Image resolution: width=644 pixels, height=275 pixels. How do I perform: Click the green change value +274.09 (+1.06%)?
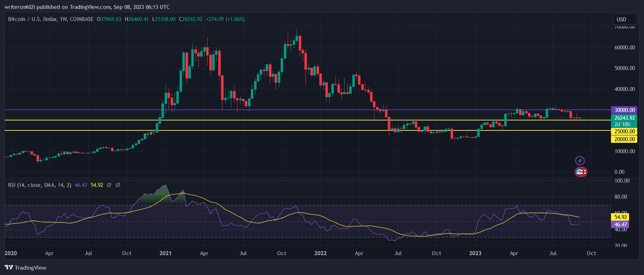(225, 19)
